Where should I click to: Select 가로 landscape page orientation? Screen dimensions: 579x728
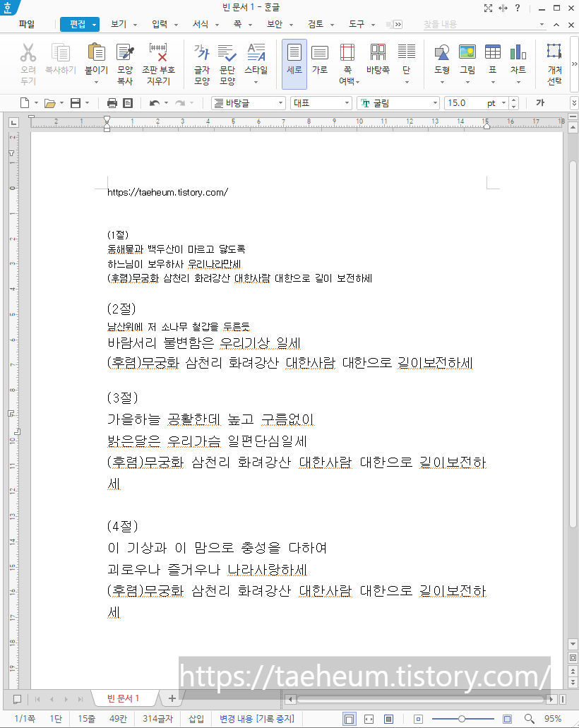319,52
